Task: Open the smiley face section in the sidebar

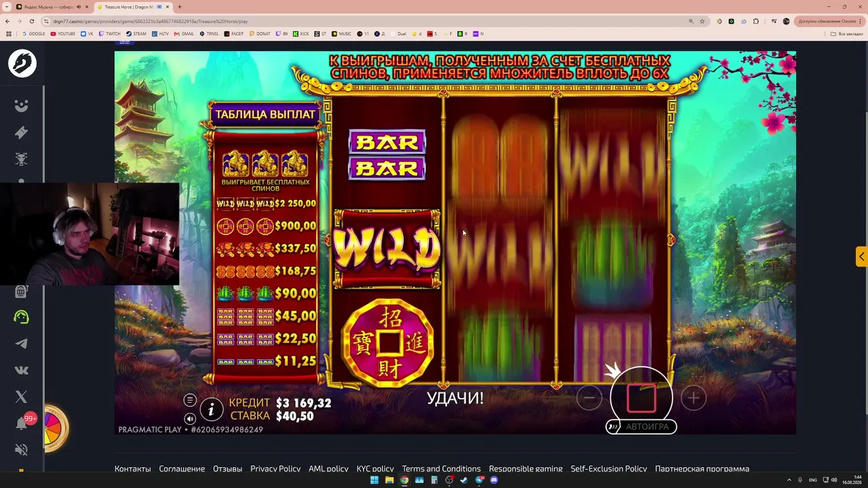Action: click(x=22, y=106)
